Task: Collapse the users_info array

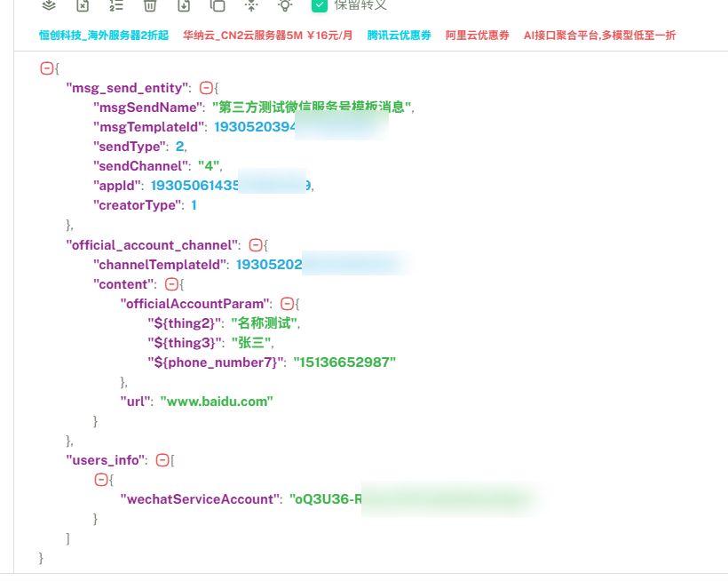Action: (x=162, y=460)
